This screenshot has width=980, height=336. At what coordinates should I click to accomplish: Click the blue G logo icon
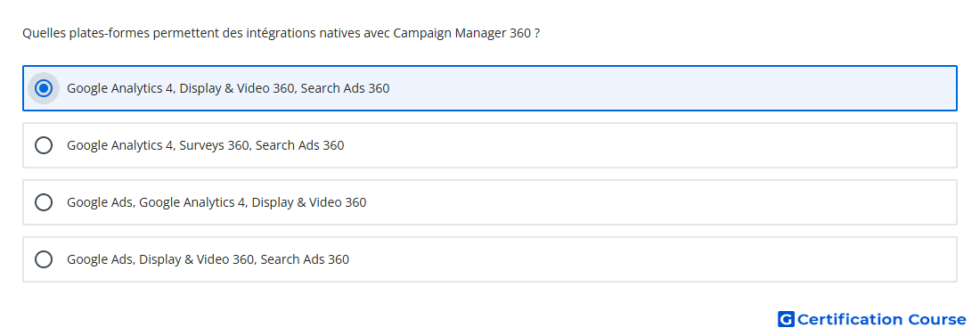coord(786,319)
